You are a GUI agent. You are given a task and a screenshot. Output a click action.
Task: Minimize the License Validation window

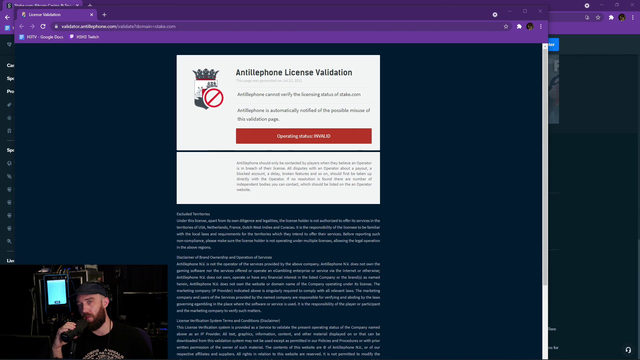coord(510,11)
